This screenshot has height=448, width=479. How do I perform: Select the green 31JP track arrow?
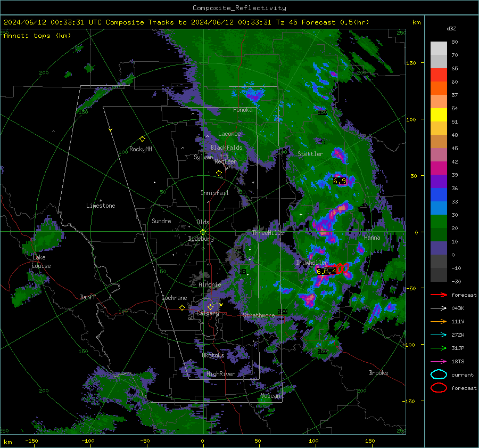point(439,348)
